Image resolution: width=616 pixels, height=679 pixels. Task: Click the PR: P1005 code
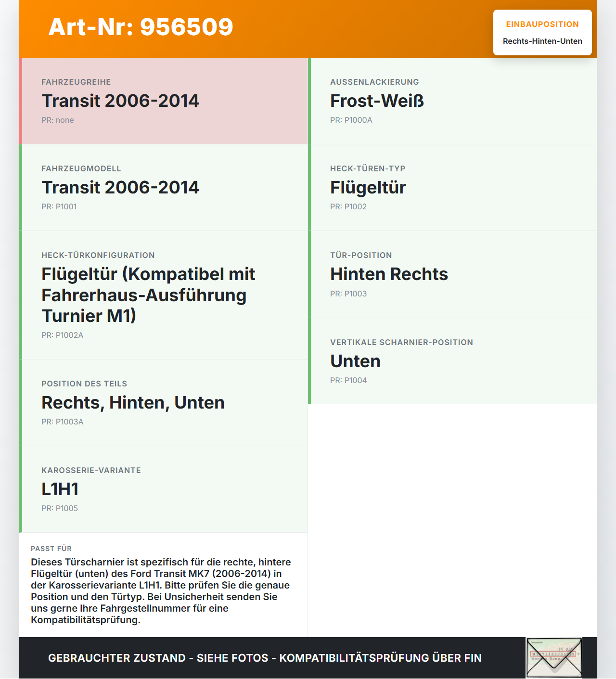pos(59,509)
